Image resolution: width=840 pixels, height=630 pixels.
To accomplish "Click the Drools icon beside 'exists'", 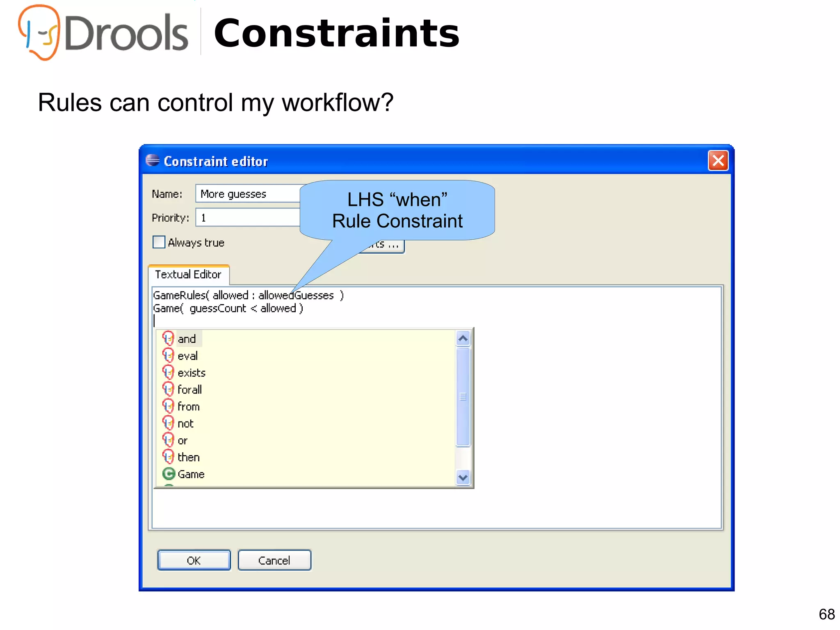I will 168,372.
